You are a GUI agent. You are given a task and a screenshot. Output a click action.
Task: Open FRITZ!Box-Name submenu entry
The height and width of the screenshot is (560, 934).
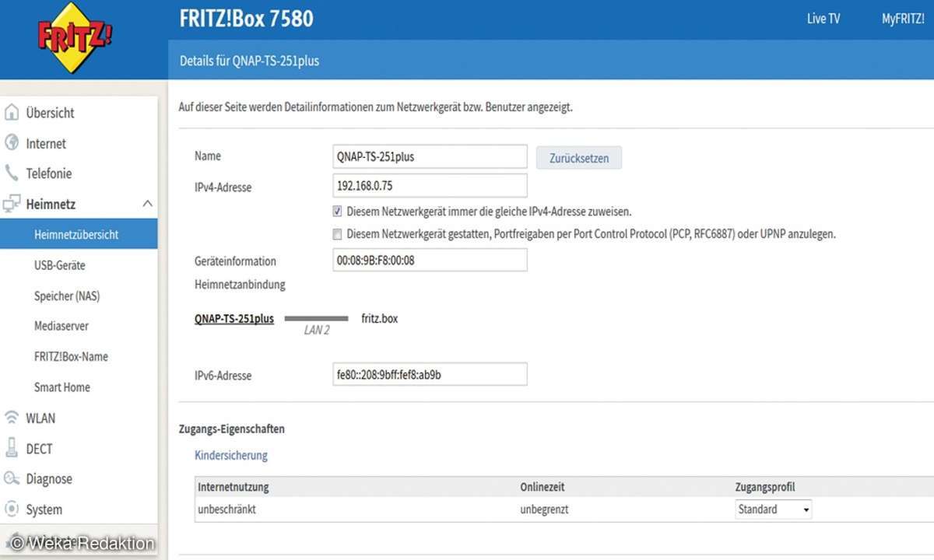71,356
